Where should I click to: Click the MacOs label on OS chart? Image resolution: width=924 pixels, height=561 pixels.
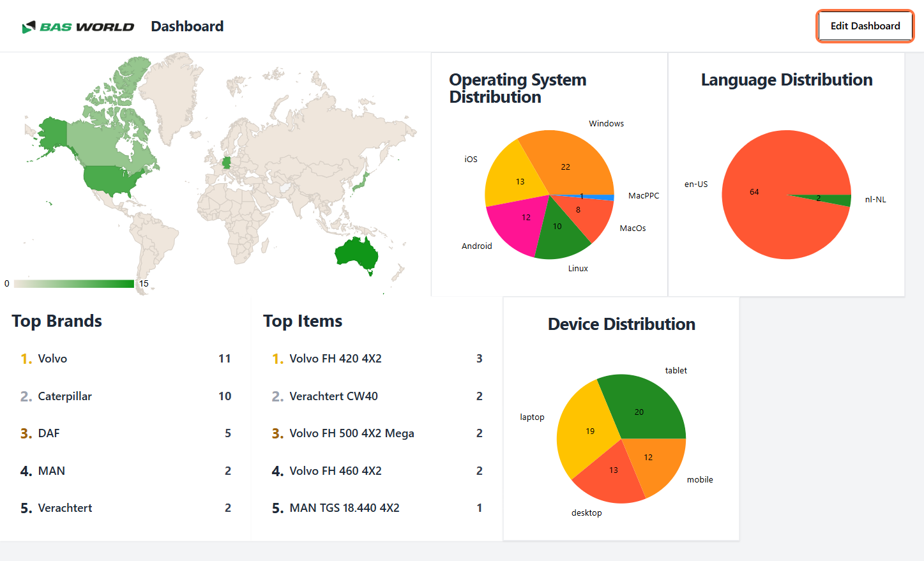click(633, 228)
